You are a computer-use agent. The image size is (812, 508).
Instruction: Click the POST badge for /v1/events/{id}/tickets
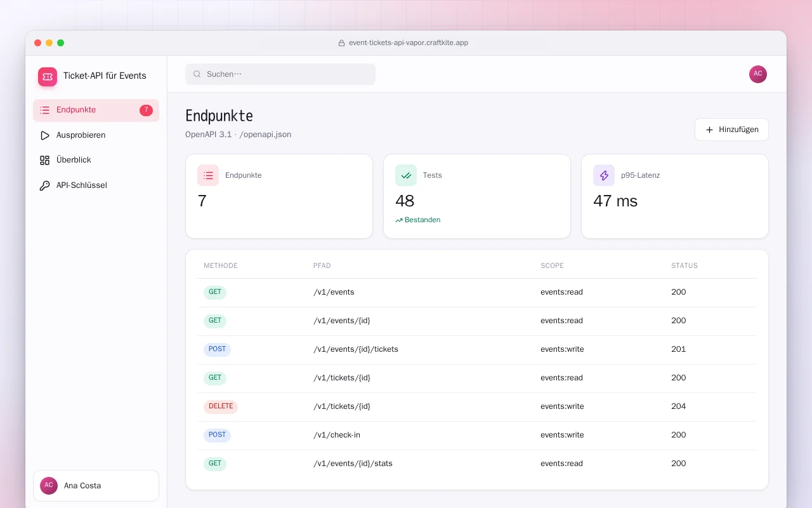[217, 350]
